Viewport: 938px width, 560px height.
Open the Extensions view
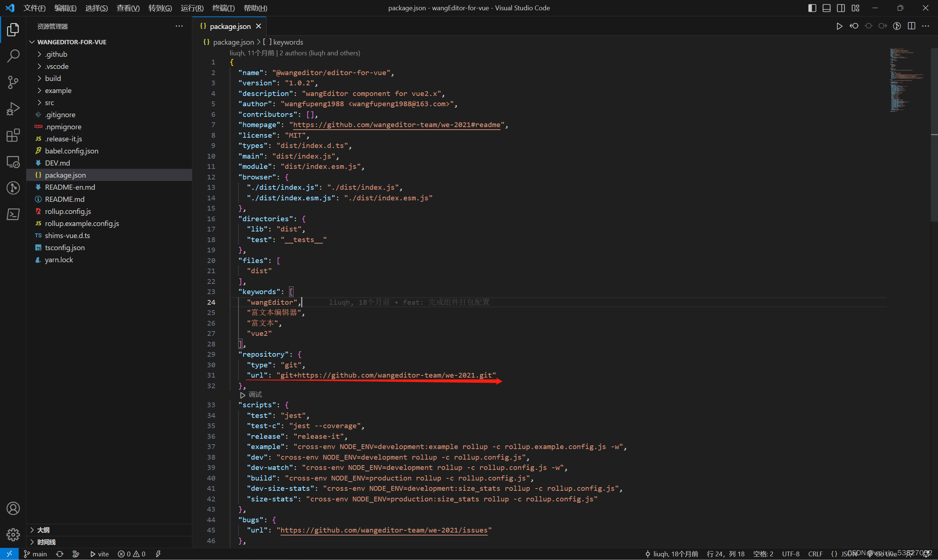pos(13,135)
